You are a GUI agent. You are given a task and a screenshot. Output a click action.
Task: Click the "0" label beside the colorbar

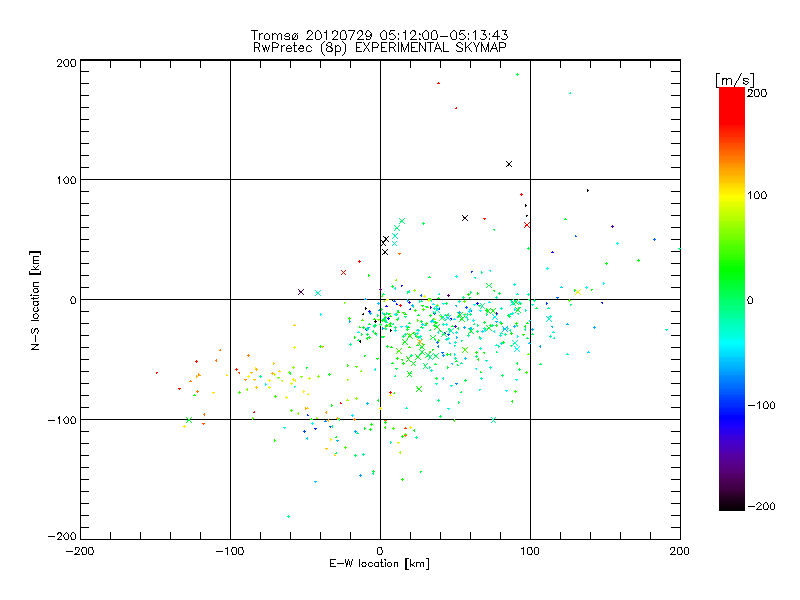[750, 300]
